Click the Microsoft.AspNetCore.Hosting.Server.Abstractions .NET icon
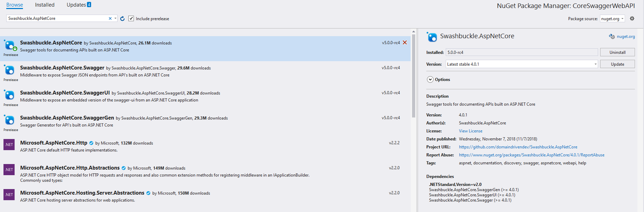 pos(9,195)
